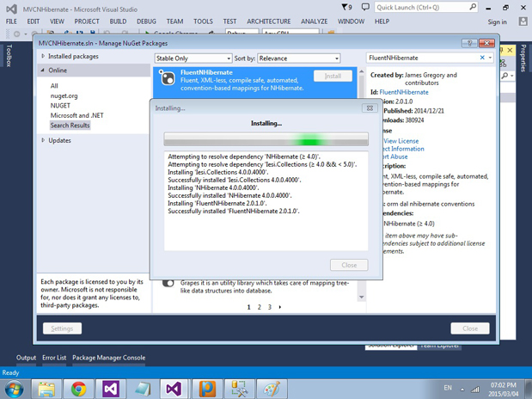Click the NuGet Manager Close button
532x399 pixels.
click(x=470, y=328)
